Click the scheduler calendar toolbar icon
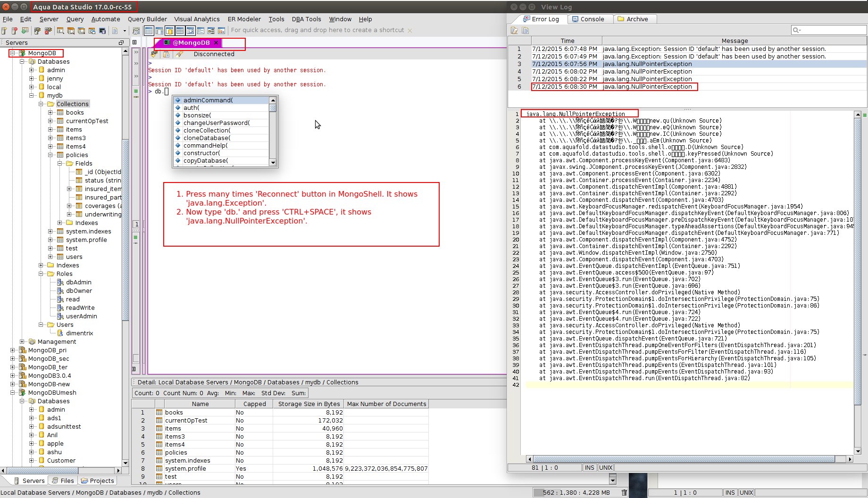The width and height of the screenshot is (868, 498). (136, 31)
